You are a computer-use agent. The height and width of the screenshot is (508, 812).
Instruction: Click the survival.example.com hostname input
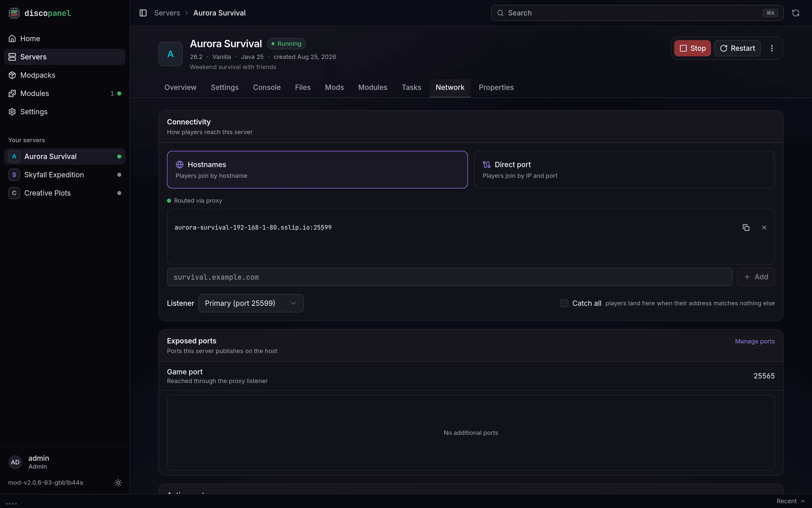point(450,277)
